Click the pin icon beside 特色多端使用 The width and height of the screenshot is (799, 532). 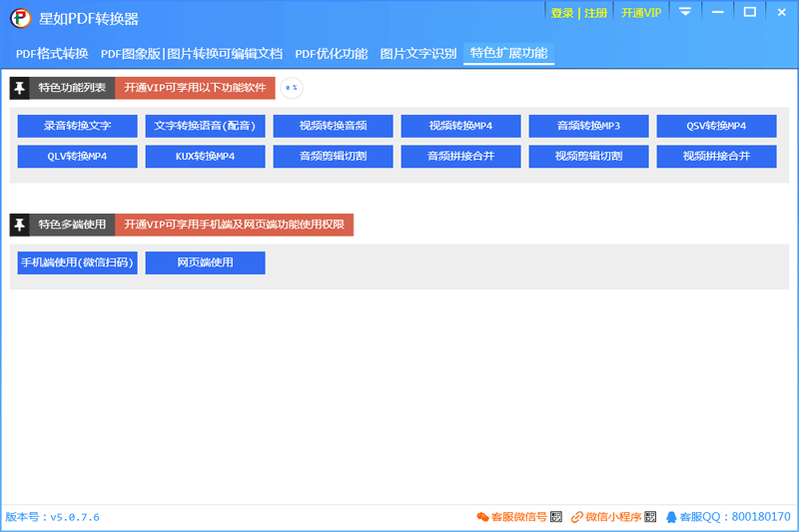pos(19,225)
